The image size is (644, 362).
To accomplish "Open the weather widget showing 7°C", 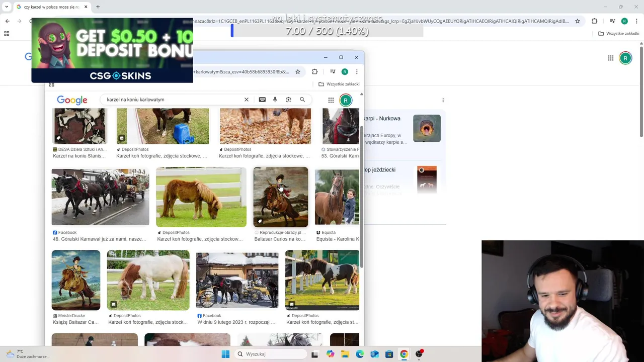I will 28,354.
